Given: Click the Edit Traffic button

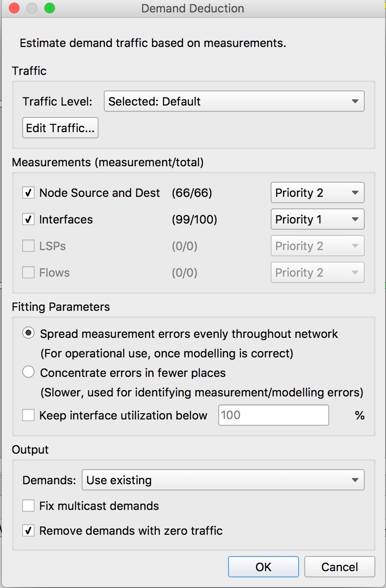Looking at the screenshot, I should tap(60, 128).
